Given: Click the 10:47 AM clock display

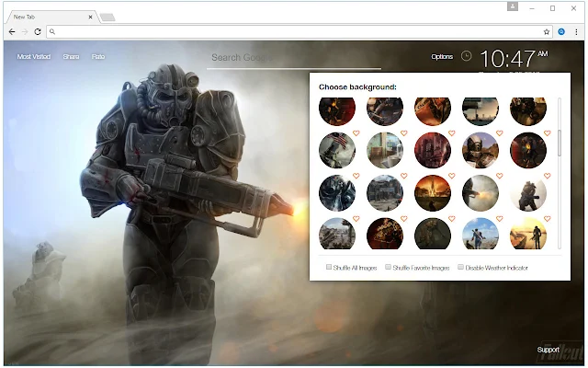Looking at the screenshot, I should [514, 59].
